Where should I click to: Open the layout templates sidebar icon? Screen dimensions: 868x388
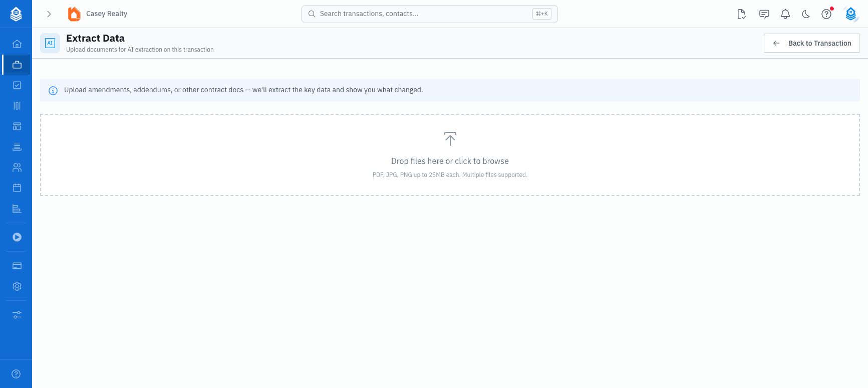click(x=17, y=126)
